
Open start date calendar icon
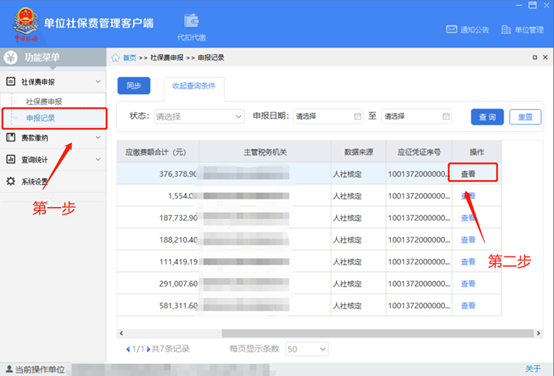tap(358, 116)
